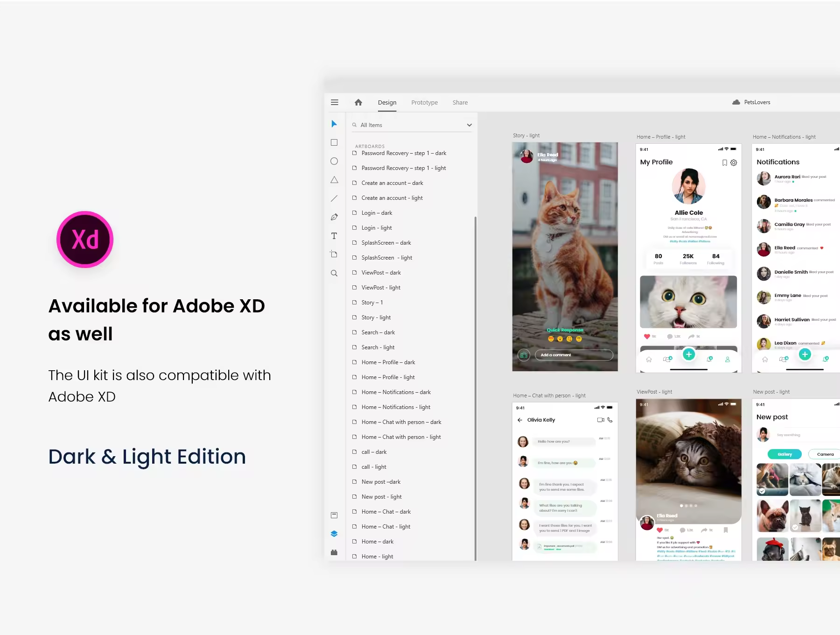Select the Rectangle tool
The image size is (840, 635).
(x=334, y=142)
